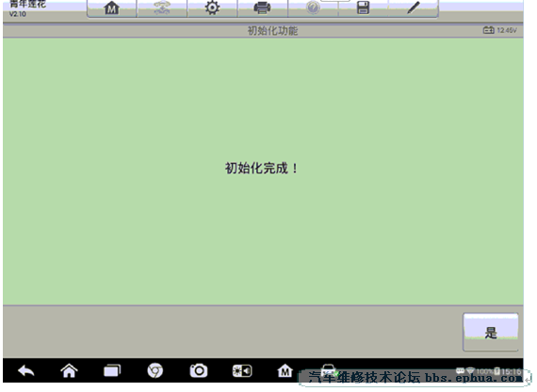Click the 初始化功能 title bar
The image size is (537, 392).
coord(263,31)
